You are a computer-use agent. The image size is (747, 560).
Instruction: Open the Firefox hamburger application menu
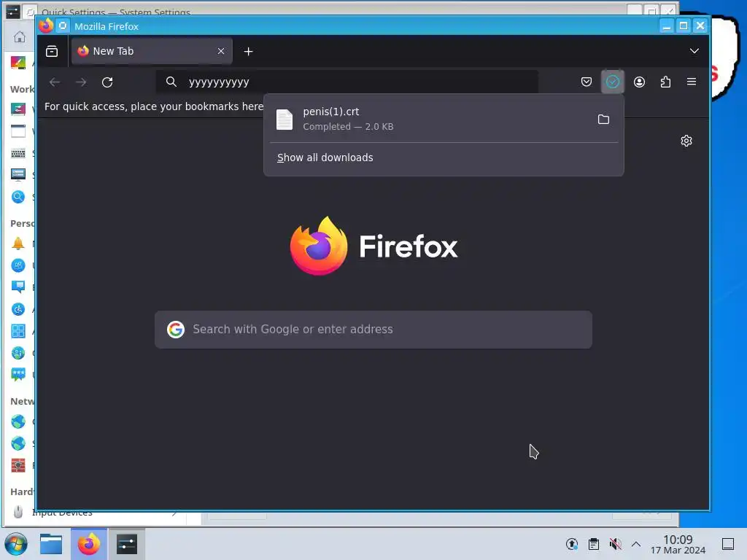click(x=692, y=82)
